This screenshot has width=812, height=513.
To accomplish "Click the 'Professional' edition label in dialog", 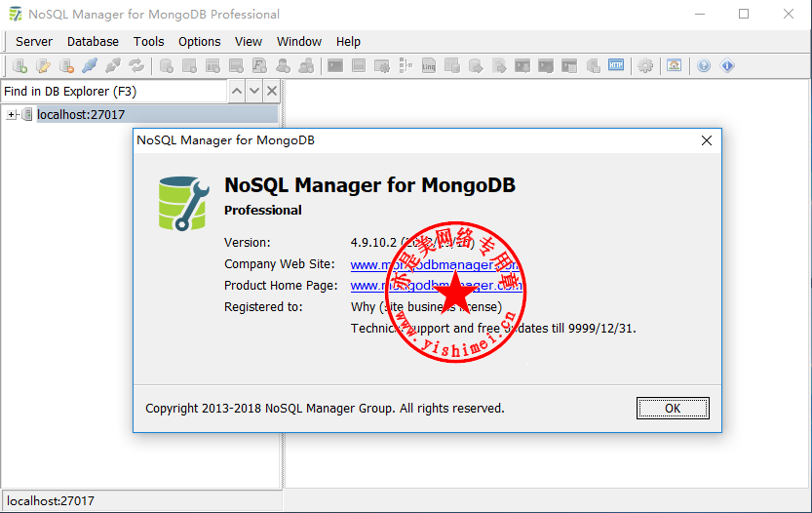I will [x=262, y=211].
